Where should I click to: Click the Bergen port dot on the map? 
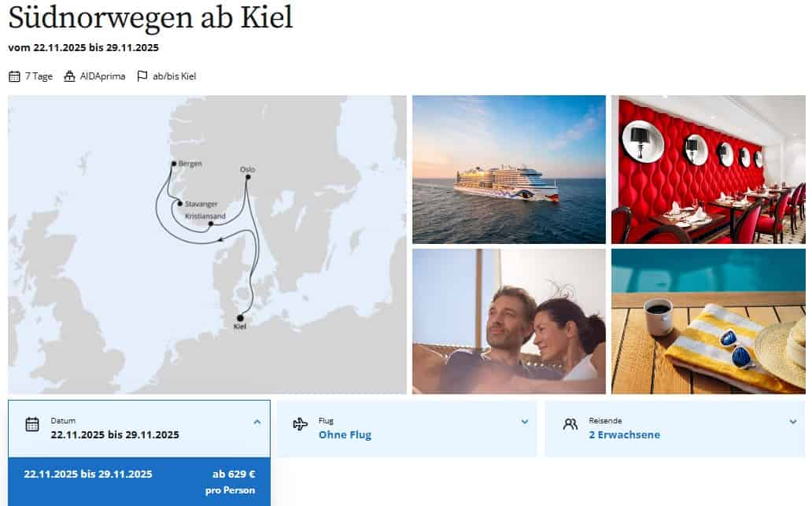[174, 164]
